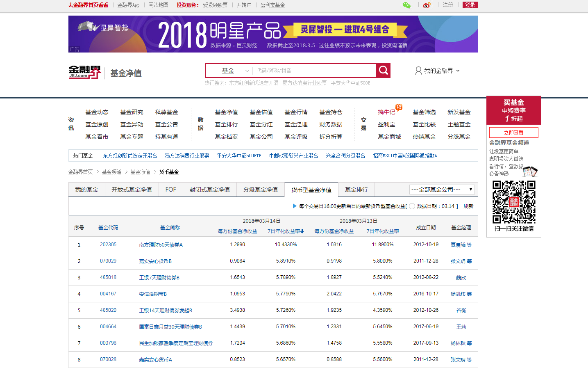Click breadcrumb 基金频道
This screenshot has width=588, height=368.
tap(111, 172)
